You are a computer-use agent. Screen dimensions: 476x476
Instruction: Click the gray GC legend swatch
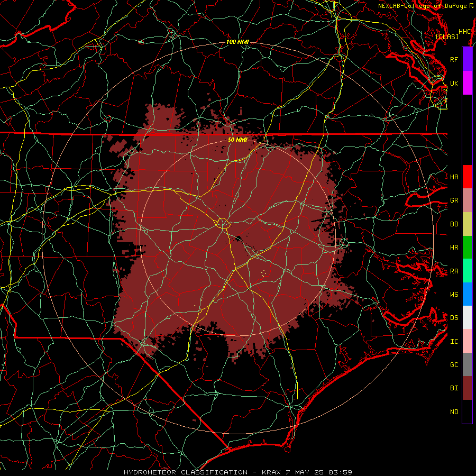pos(467,364)
